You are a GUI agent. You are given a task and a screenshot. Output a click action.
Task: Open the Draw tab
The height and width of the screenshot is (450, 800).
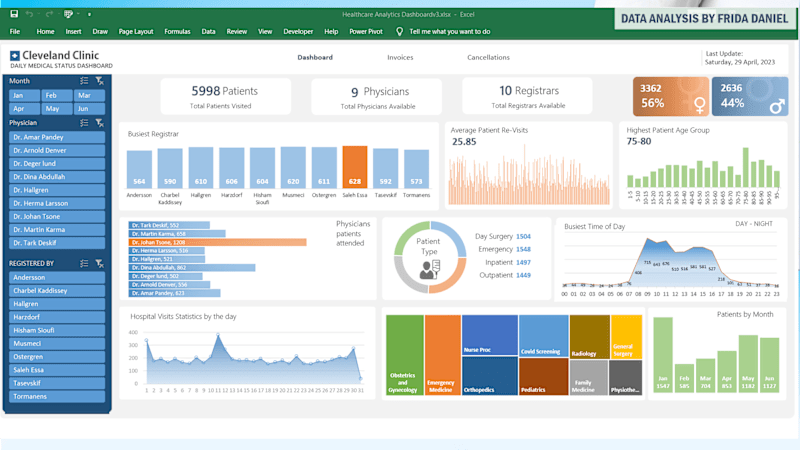[x=100, y=32]
